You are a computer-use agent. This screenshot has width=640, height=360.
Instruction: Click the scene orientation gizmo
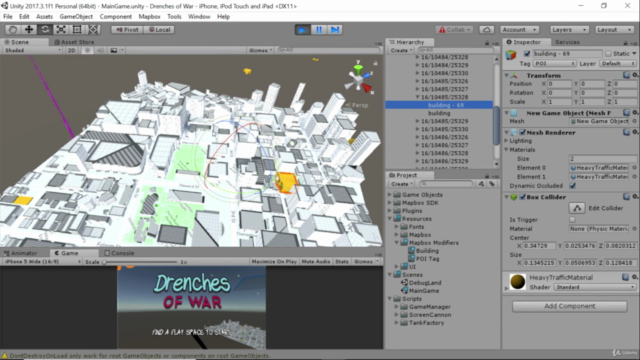click(358, 79)
